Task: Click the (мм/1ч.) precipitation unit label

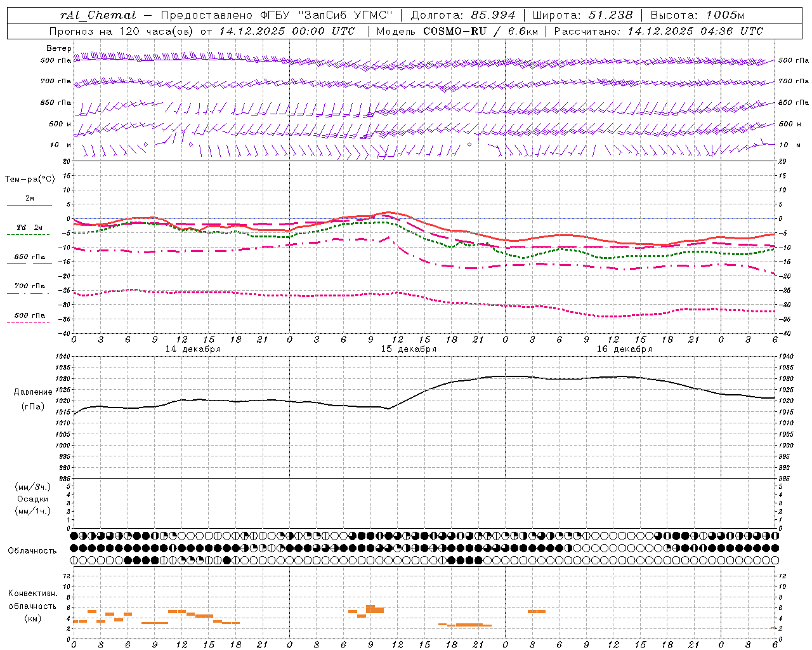Action: (33, 511)
